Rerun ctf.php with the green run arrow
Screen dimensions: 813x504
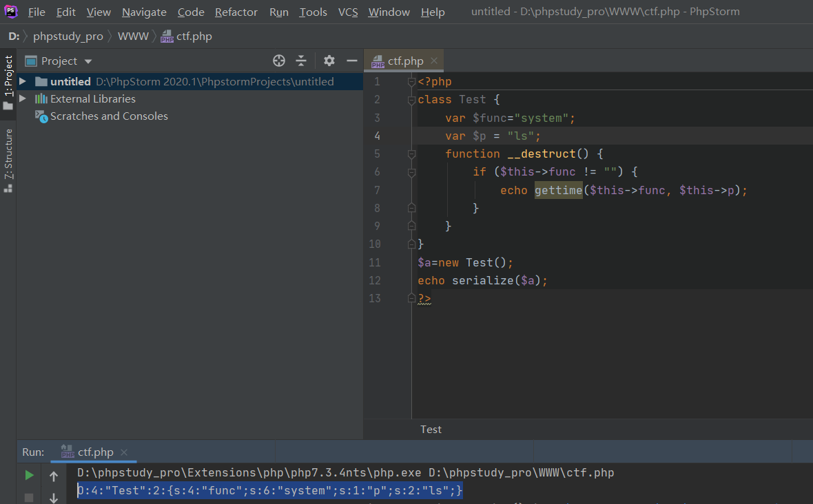28,474
